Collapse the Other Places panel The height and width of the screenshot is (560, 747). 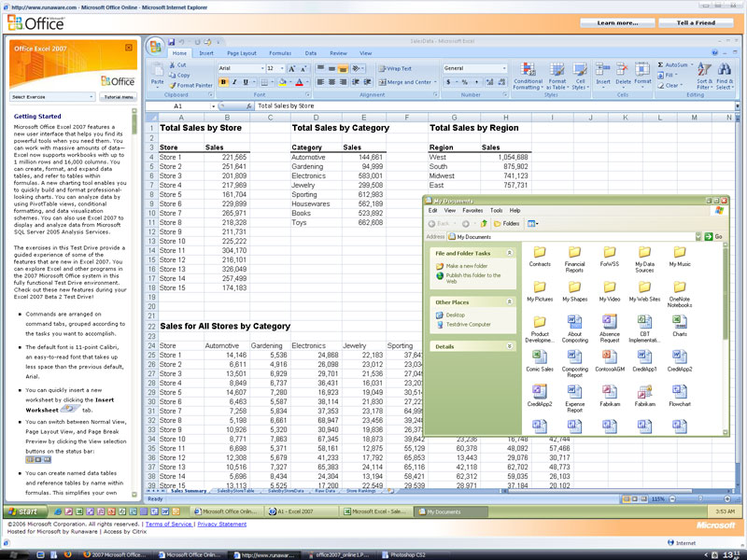point(509,301)
